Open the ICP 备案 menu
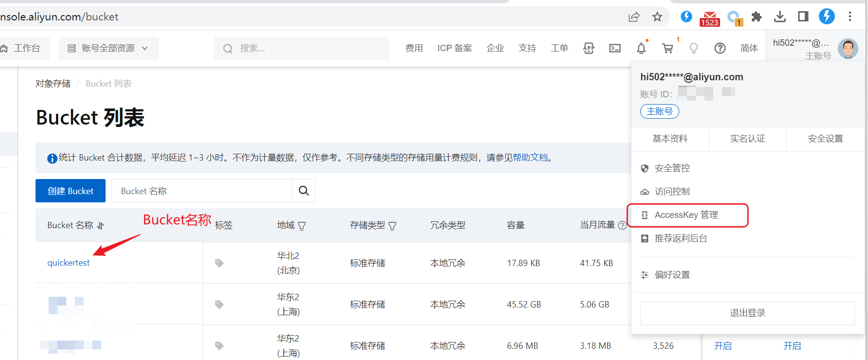The width and height of the screenshot is (868, 360). point(455,48)
